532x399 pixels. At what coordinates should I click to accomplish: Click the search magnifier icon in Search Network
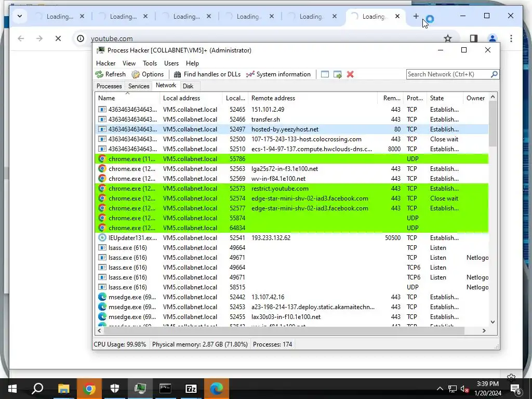[x=495, y=74]
